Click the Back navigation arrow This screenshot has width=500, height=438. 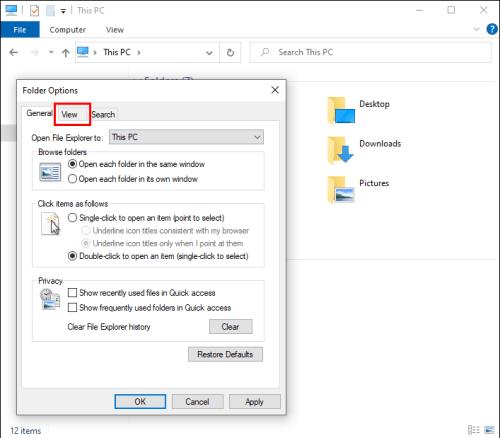(x=14, y=52)
